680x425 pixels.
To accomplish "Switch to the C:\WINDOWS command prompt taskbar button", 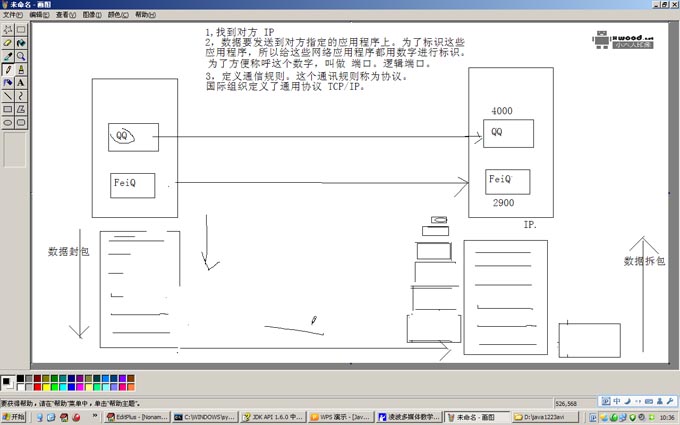I will pyautogui.click(x=205, y=417).
